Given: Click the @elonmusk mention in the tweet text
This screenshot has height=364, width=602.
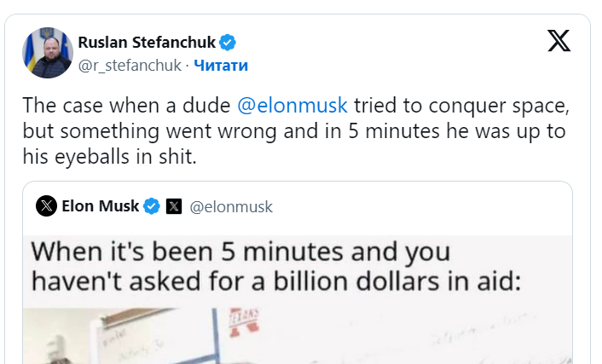Looking at the screenshot, I should click(291, 106).
